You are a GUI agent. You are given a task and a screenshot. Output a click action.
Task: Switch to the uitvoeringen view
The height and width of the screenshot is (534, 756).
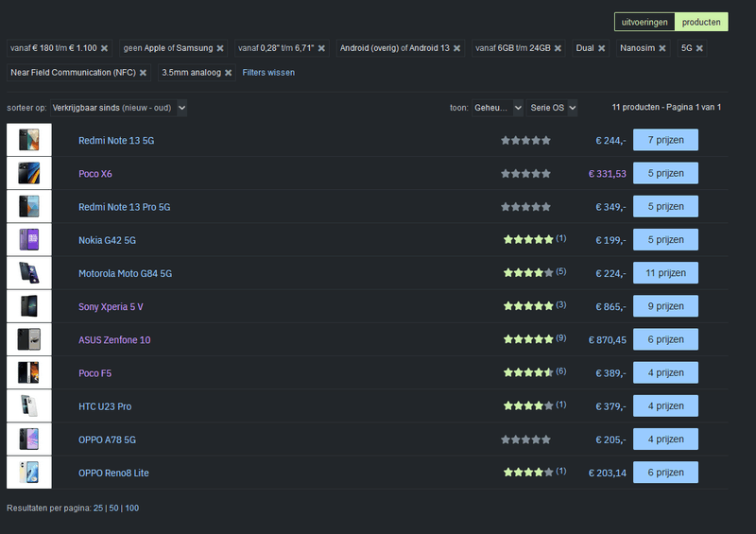[644, 22]
